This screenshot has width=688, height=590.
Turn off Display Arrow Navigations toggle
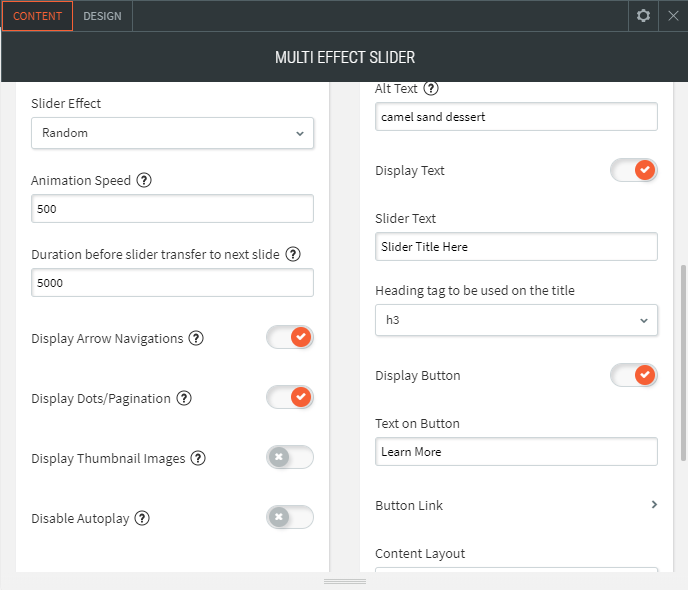(290, 338)
